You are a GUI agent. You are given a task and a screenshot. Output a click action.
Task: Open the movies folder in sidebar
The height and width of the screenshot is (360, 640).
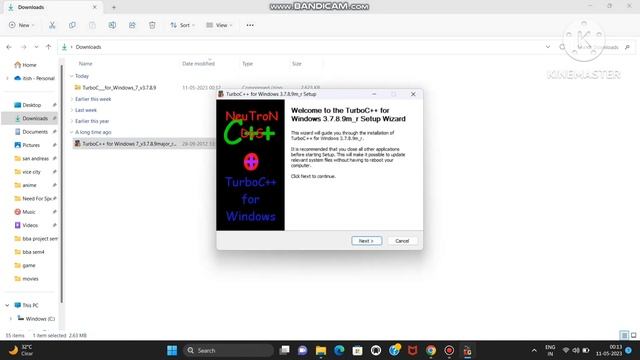[26, 279]
